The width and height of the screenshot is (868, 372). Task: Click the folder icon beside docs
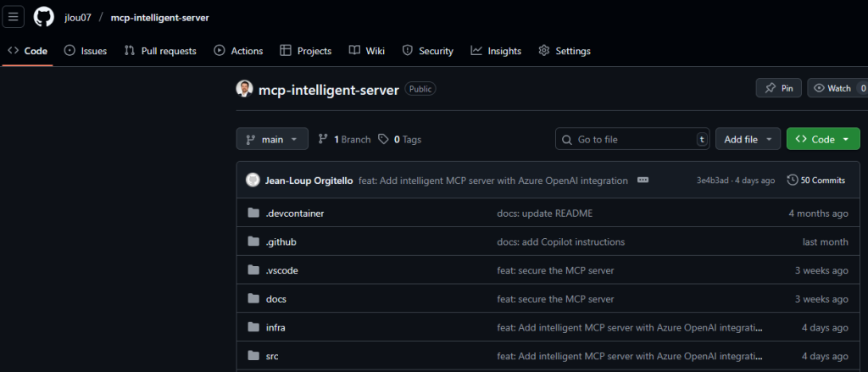[x=253, y=299]
